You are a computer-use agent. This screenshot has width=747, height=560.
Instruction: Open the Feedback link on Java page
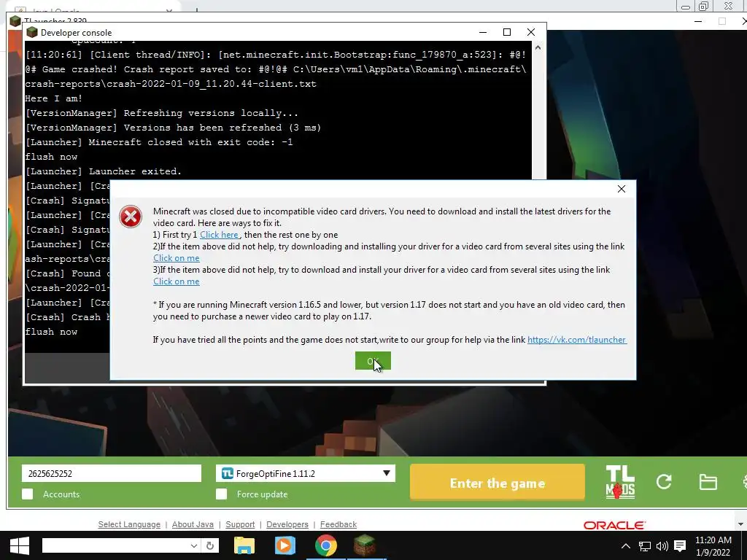[x=338, y=524]
